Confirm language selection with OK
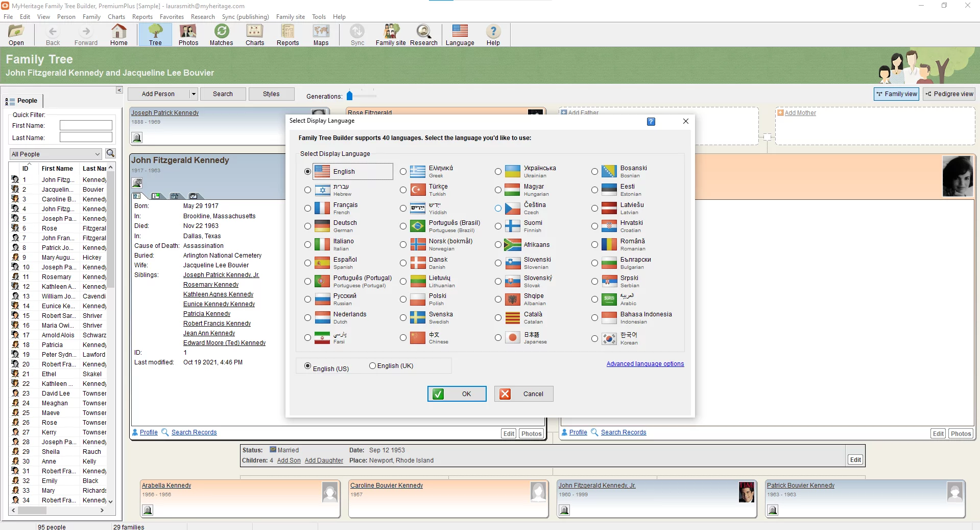This screenshot has width=980, height=530. tap(457, 394)
